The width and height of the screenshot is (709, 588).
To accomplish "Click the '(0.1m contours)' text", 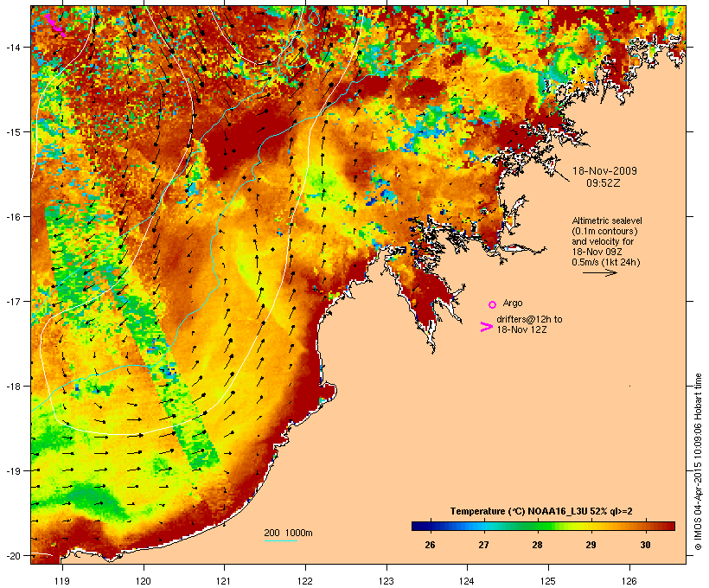I will tap(604, 231).
